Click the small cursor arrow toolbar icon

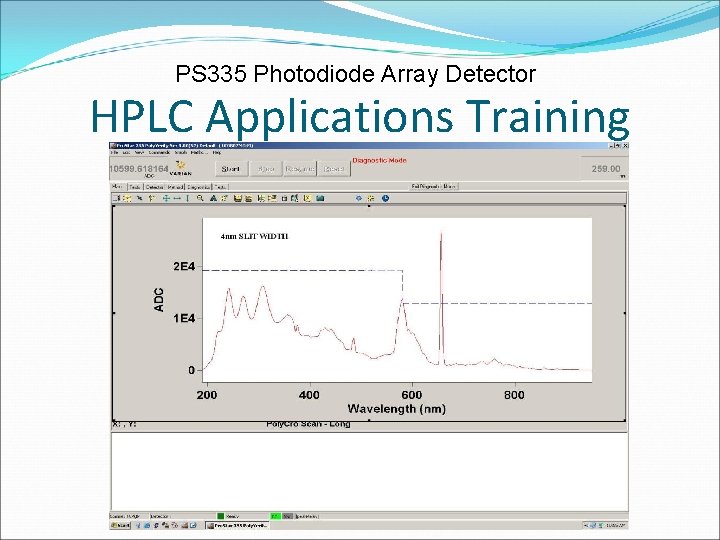pyautogui.click(x=139, y=198)
